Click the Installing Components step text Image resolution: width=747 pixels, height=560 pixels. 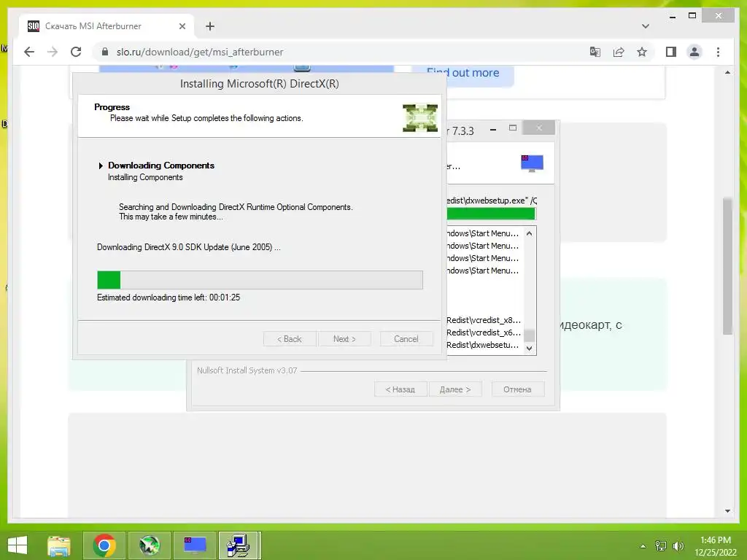(x=145, y=177)
